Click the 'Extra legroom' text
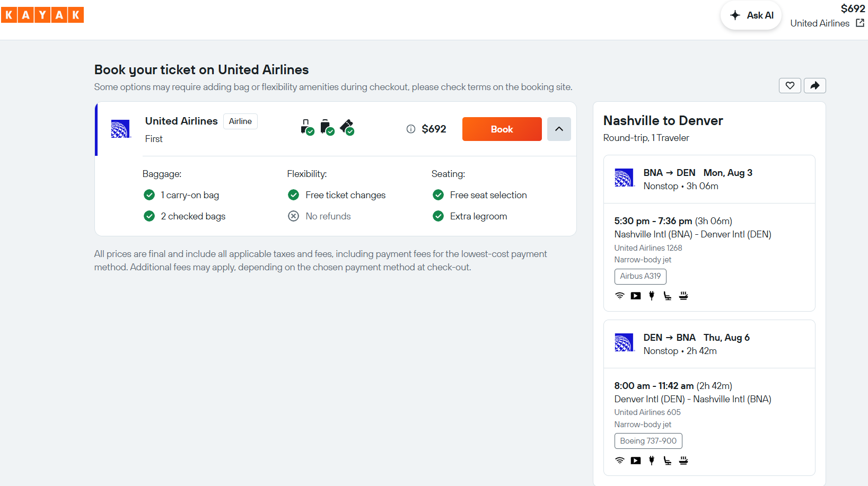Screen dimensions: 868x486 click(x=478, y=216)
